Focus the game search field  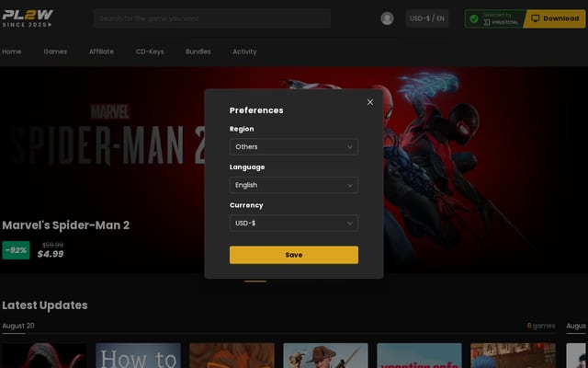pos(212,18)
